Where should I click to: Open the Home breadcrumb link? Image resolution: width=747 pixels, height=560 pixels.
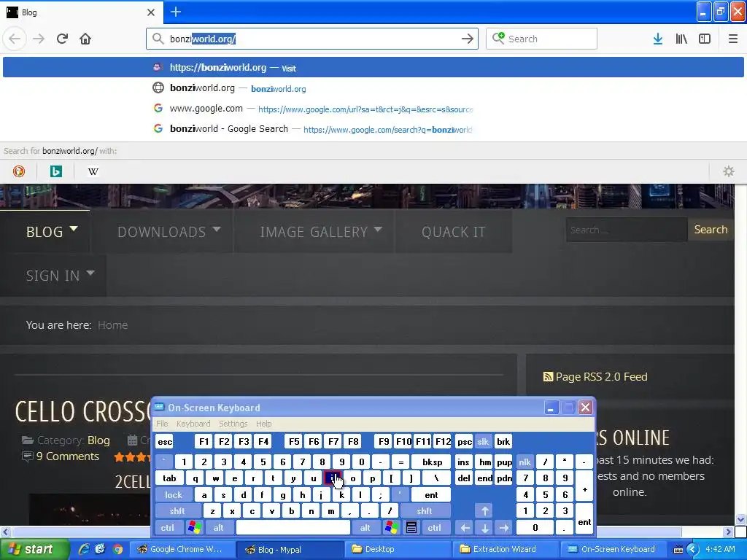(112, 324)
